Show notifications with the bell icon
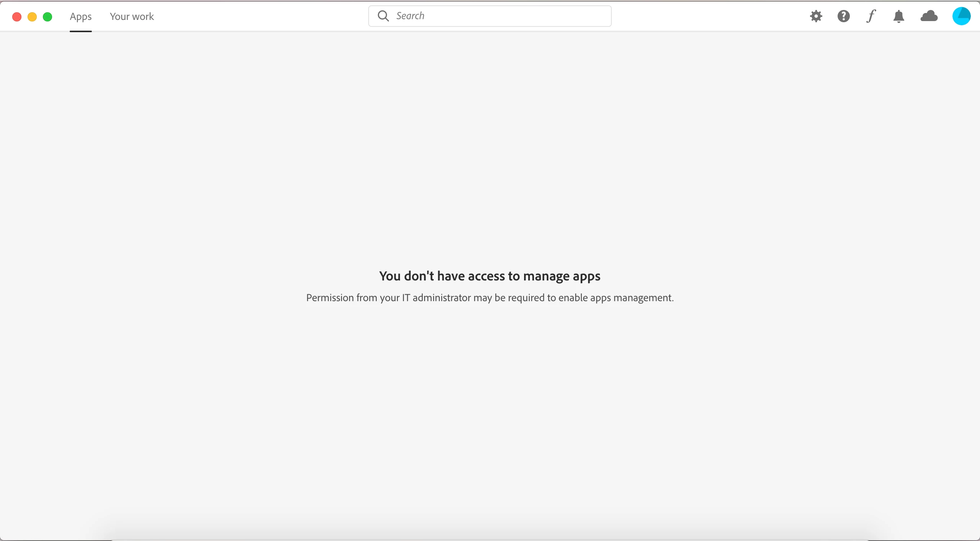The width and height of the screenshot is (980, 541). point(898,16)
